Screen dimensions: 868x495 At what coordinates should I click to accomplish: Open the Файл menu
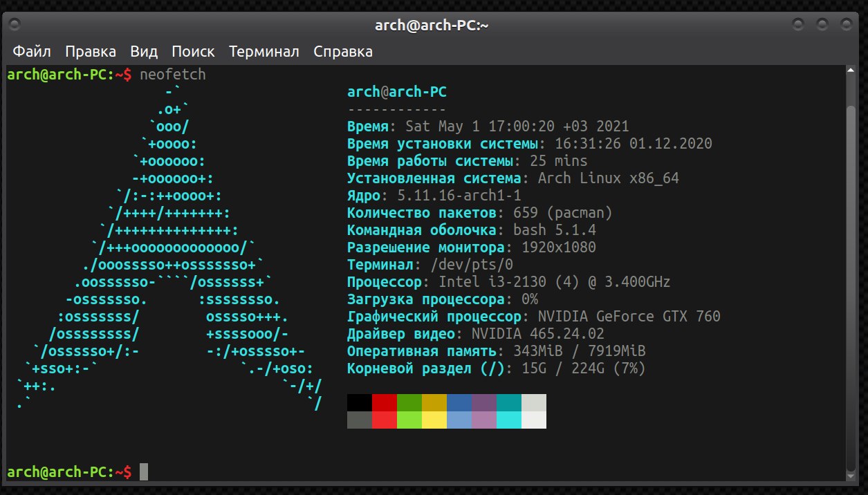31,52
